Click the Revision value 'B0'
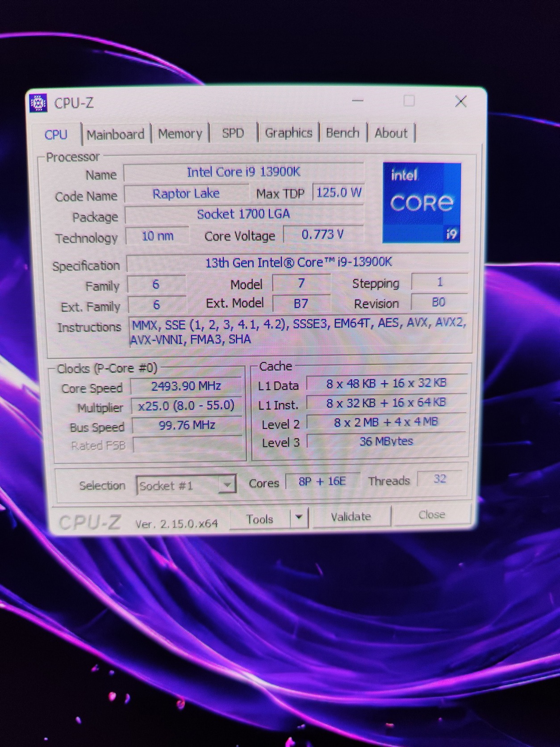Screen dimensions: 560x747 439,302
